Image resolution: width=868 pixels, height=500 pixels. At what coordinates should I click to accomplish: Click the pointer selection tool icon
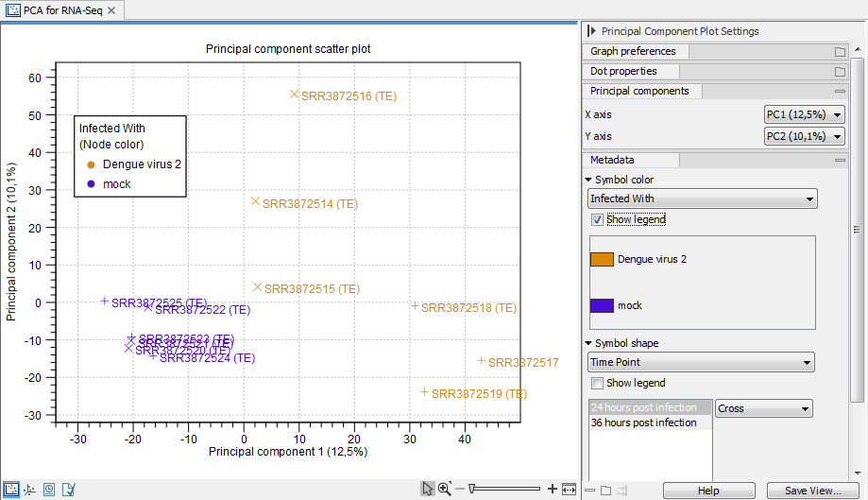pos(428,489)
